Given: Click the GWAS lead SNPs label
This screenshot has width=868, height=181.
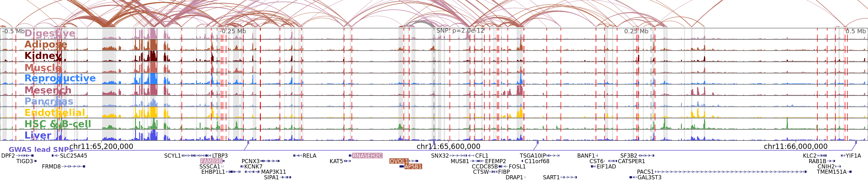Looking at the screenshot, I should click(x=41, y=149).
